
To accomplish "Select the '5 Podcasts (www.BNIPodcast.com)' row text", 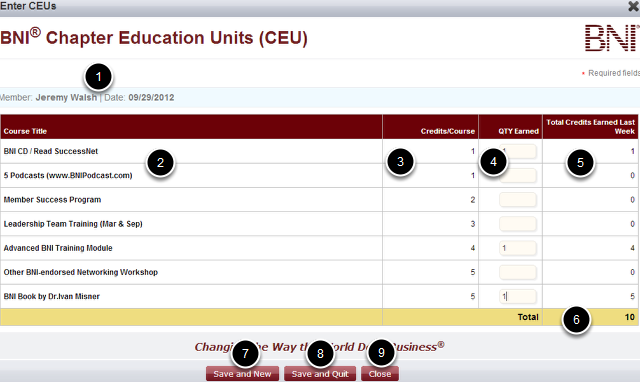I will pos(68,175).
